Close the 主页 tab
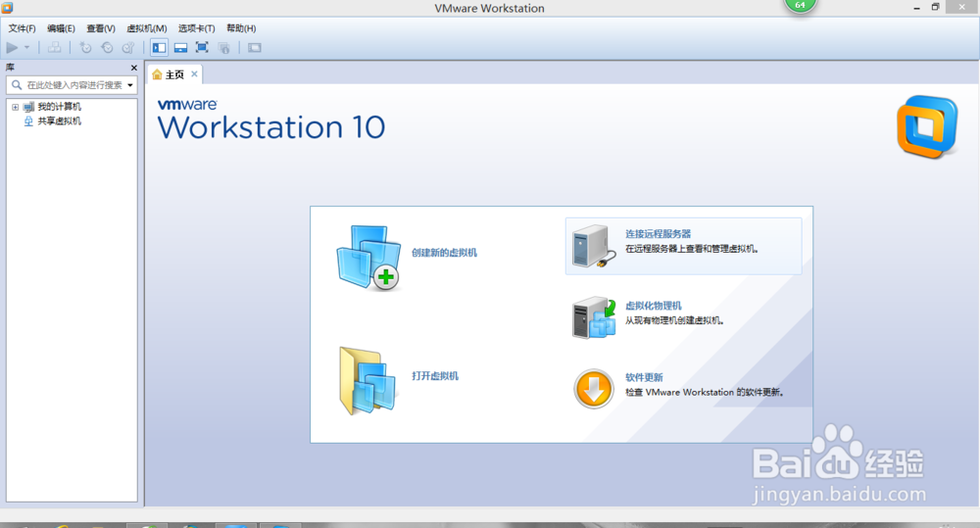 point(194,73)
